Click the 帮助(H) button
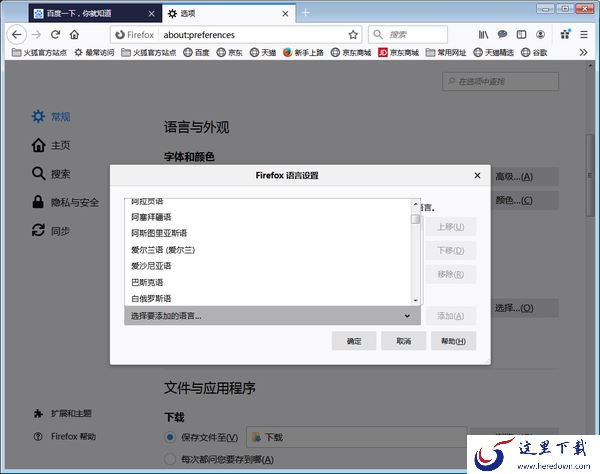This screenshot has height=474, width=600. click(453, 341)
